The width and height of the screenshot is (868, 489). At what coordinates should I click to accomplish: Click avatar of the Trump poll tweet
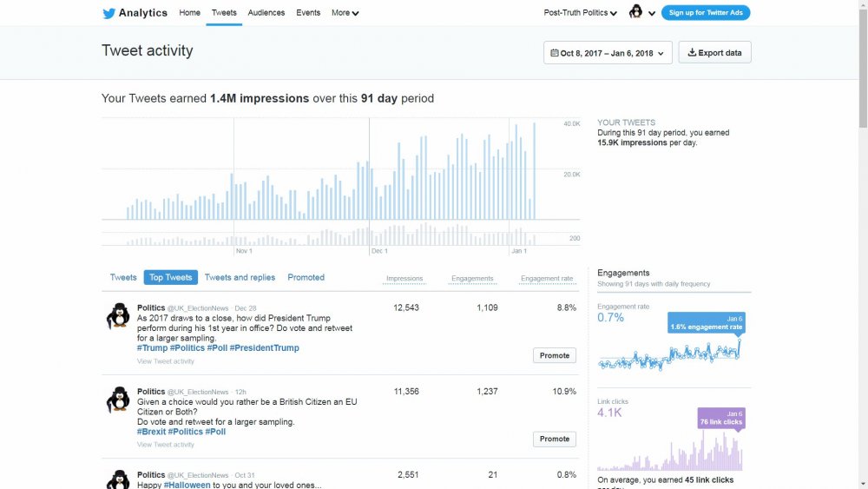click(x=118, y=317)
